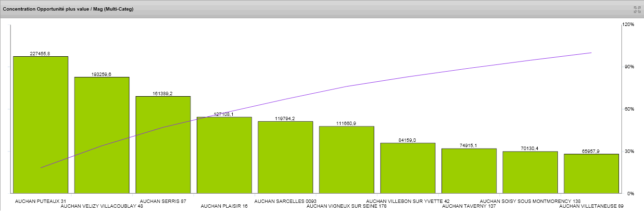The width and height of the screenshot is (644, 213).
Task: Click the AUCHAN PUTEAUX 31 axis label
Action: point(41,201)
